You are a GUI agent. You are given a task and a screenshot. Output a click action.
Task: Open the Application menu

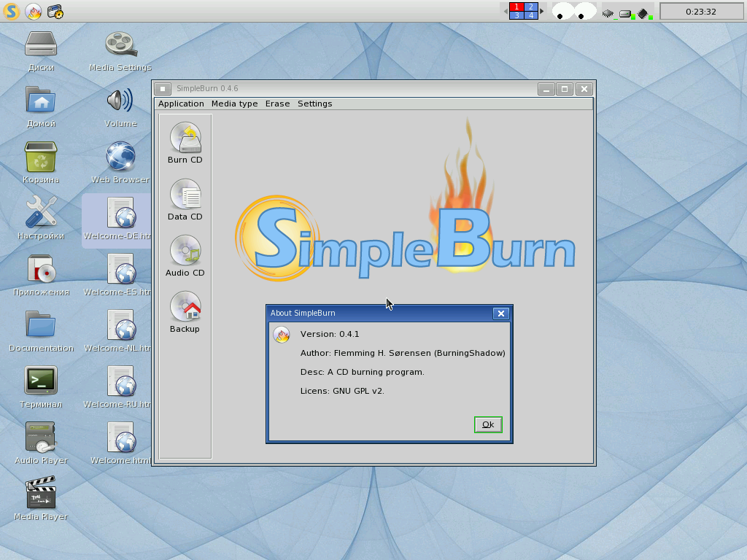click(x=181, y=104)
